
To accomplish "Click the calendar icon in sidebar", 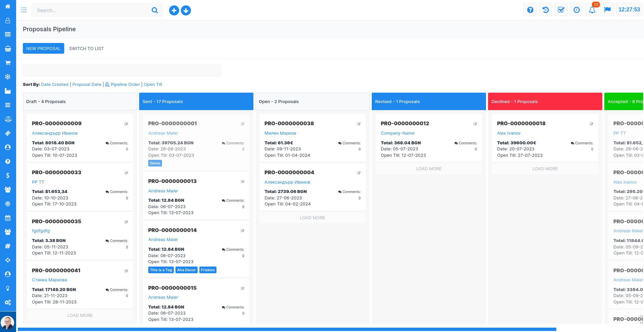I will [8, 218].
